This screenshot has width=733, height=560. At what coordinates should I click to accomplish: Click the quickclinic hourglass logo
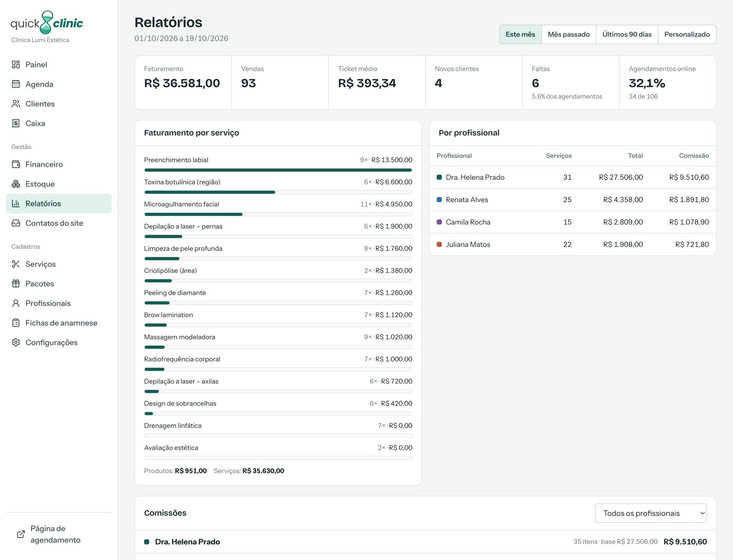pyautogui.click(x=47, y=22)
